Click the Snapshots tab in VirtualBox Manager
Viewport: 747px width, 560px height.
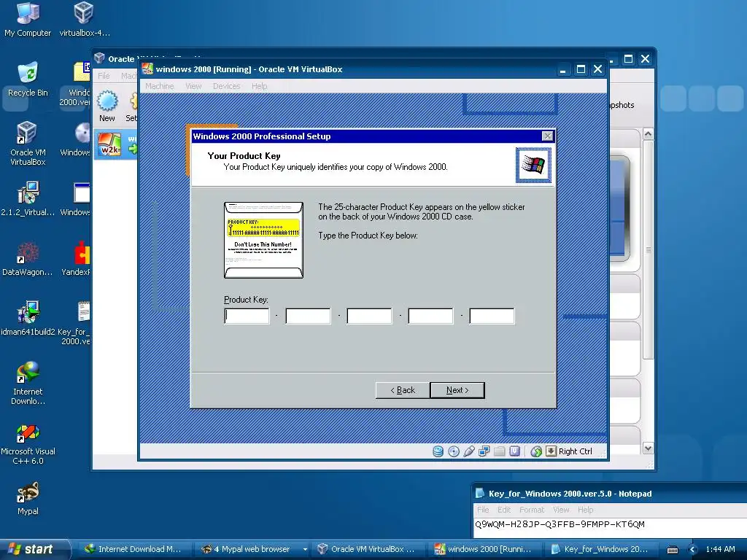tap(622, 105)
